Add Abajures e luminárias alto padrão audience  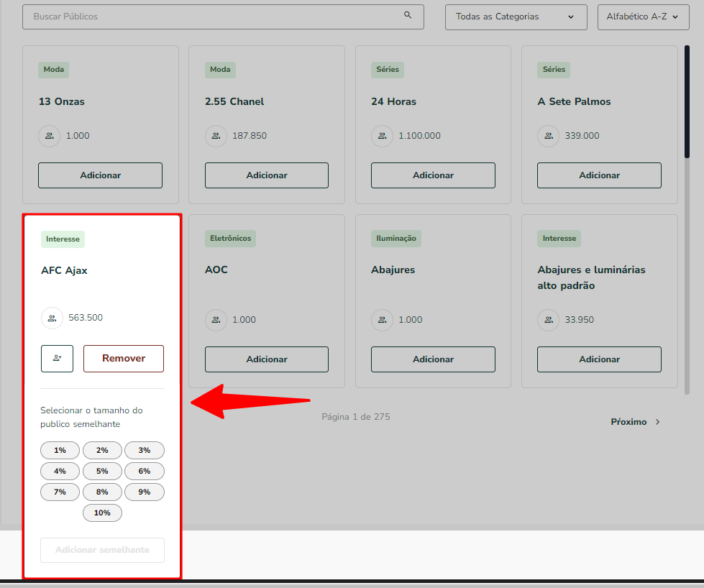coord(600,359)
